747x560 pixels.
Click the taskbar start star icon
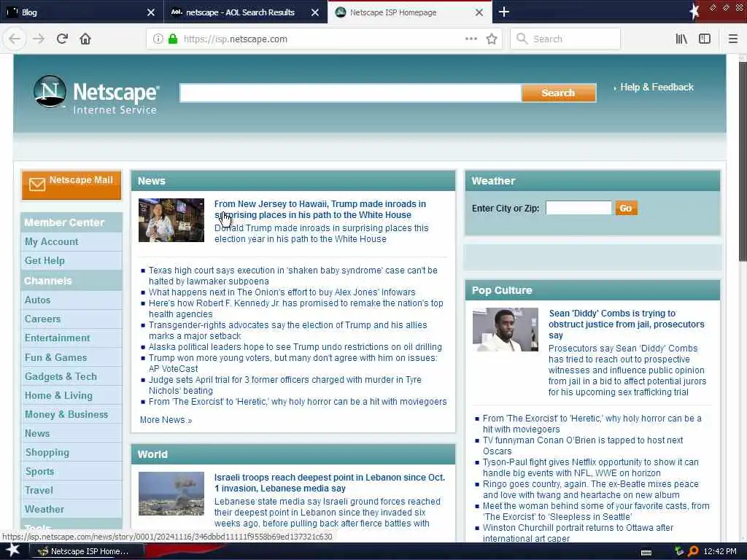click(x=12, y=551)
